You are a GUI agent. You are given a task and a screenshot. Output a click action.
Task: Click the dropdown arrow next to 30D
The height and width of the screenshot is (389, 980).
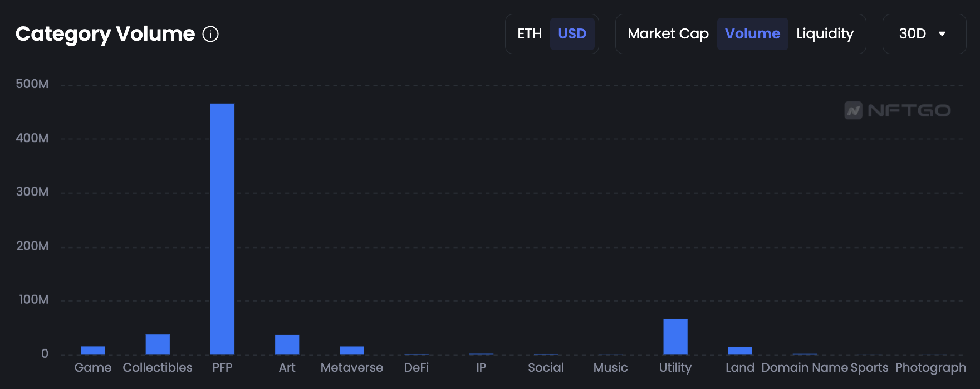(942, 34)
